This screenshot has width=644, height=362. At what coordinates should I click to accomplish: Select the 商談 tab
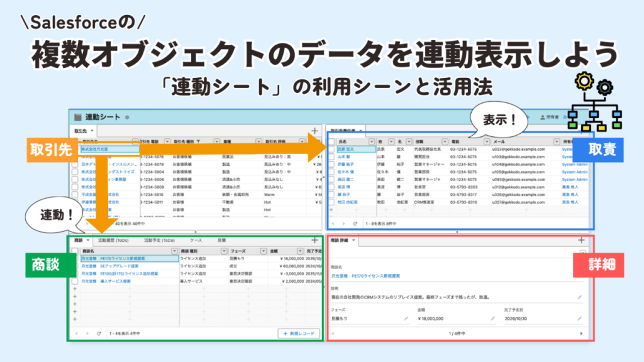pyautogui.click(x=79, y=241)
